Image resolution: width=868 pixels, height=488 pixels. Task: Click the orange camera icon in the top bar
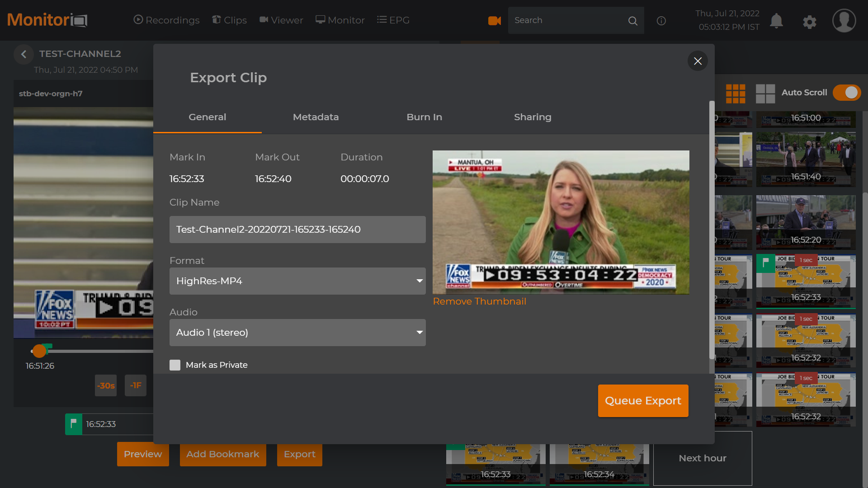pyautogui.click(x=495, y=20)
